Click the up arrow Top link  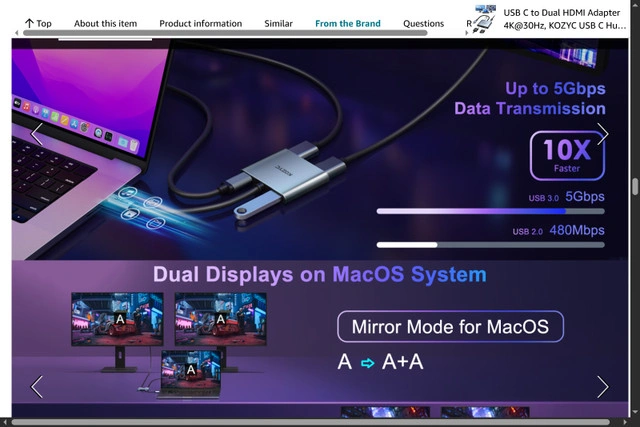click(x=38, y=23)
